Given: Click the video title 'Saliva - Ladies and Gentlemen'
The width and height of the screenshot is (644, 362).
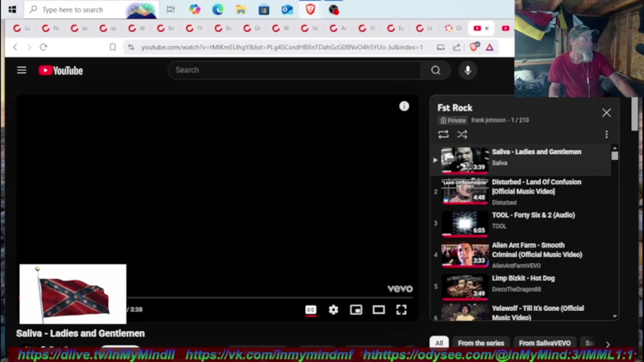Looking at the screenshot, I should pos(80,333).
